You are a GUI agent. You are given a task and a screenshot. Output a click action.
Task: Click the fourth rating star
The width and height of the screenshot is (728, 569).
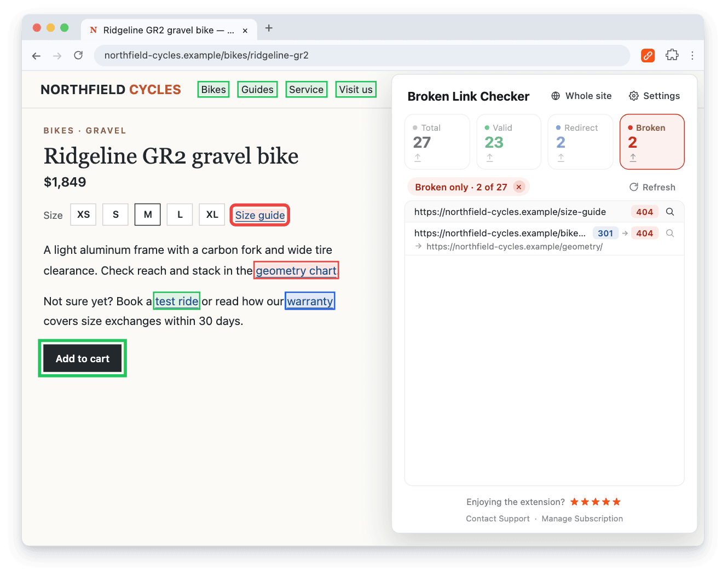click(x=606, y=502)
